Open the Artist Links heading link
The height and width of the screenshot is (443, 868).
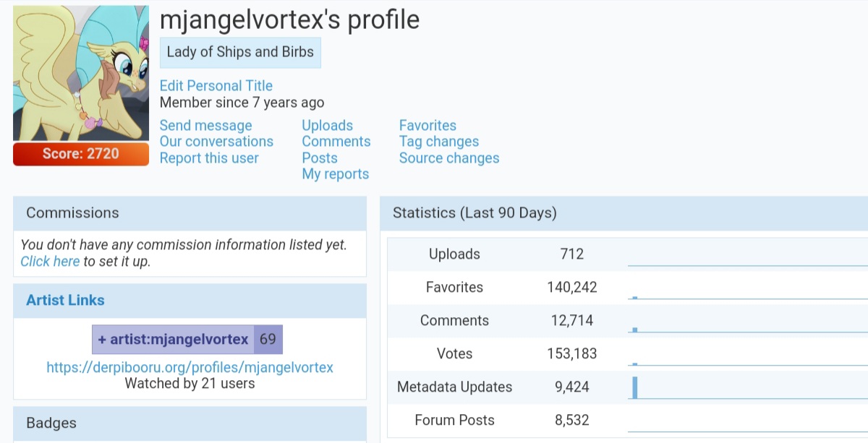(x=65, y=301)
